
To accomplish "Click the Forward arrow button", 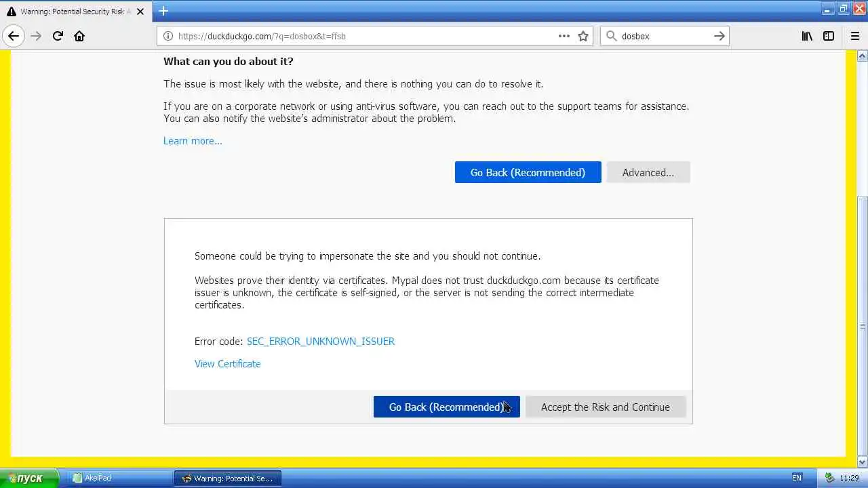I will [x=36, y=36].
